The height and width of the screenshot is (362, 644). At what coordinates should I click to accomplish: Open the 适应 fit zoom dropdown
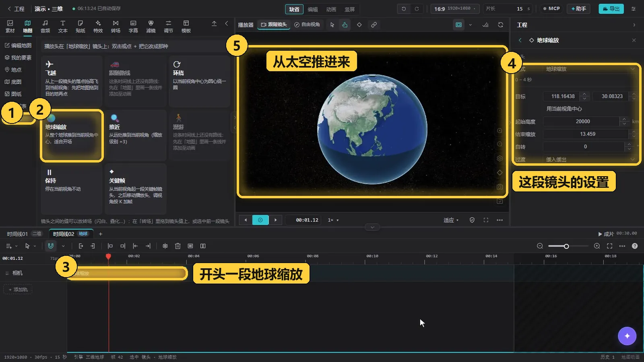click(x=451, y=220)
